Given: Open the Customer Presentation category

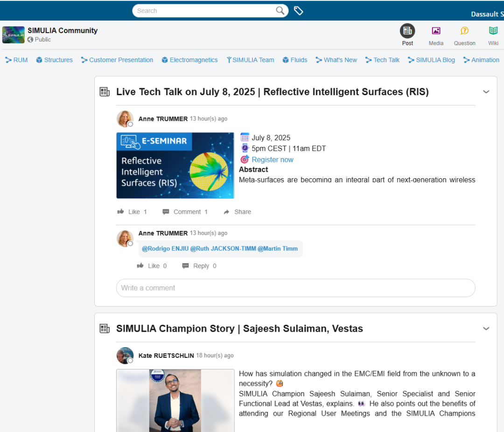Looking at the screenshot, I should click(117, 60).
